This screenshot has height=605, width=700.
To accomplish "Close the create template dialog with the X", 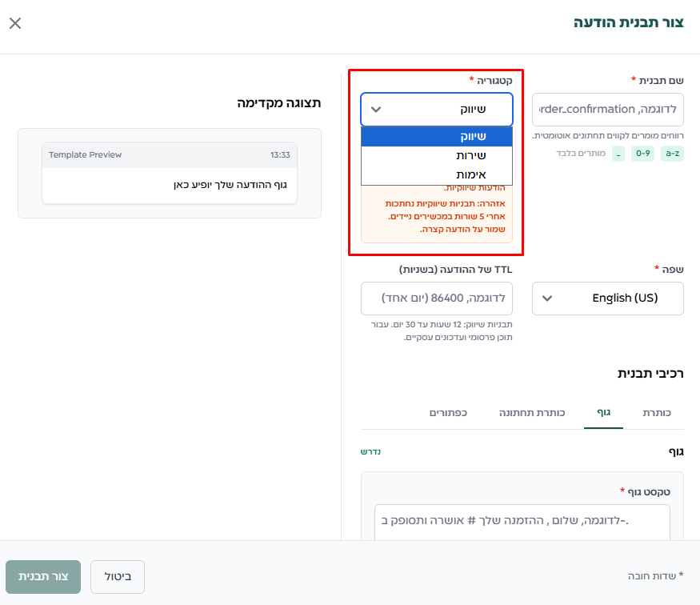I will pos(15,23).
